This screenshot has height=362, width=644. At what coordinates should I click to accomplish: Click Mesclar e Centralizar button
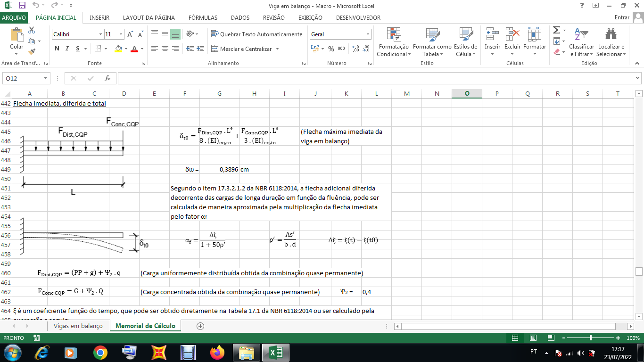[242, 49]
